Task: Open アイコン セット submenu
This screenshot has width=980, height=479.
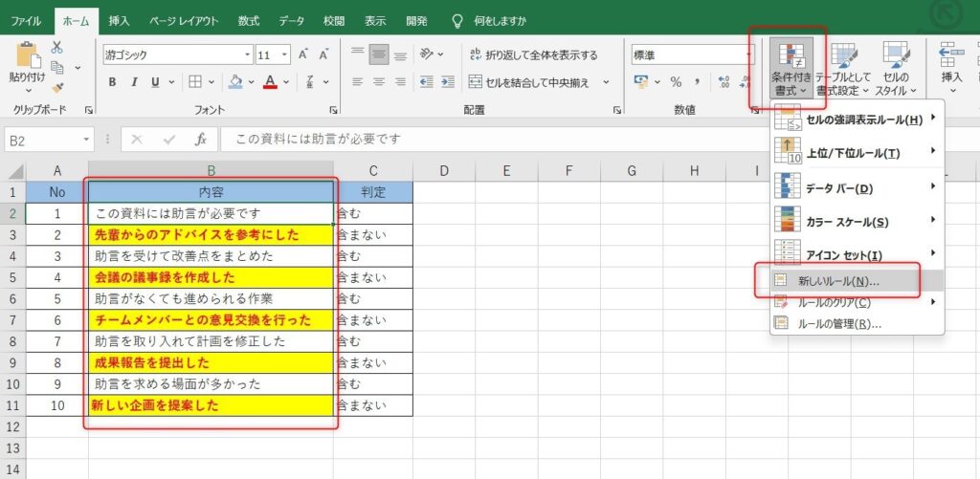Action: [x=857, y=254]
